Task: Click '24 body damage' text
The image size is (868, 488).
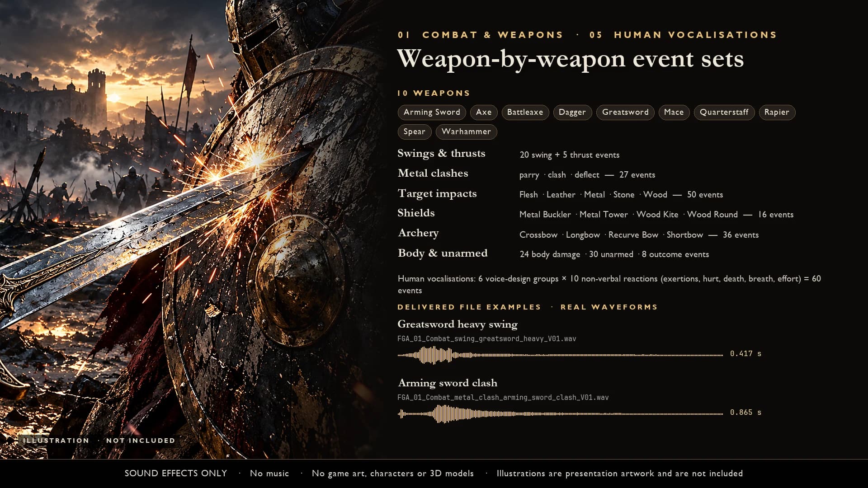Action: tap(550, 254)
